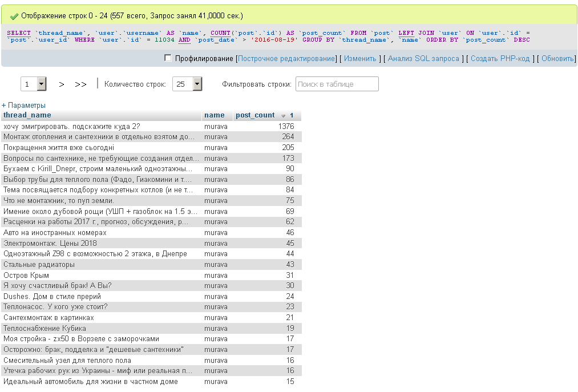This screenshot has width=578, height=392.
Task: Focus the Поиск в таблице filter field
Action: 337,84
